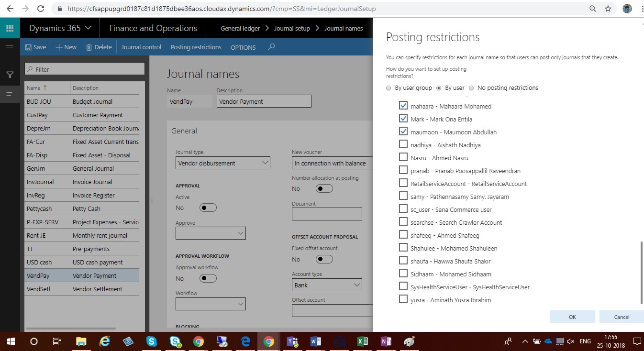Click the user list vertical scrollbar

pos(642,273)
